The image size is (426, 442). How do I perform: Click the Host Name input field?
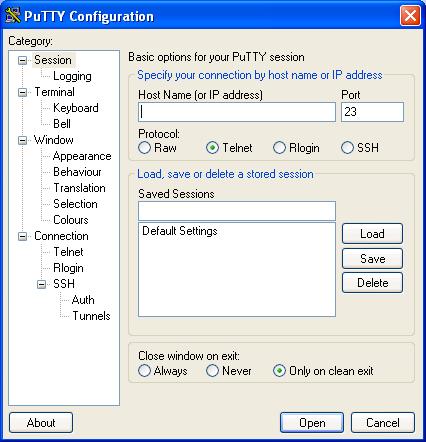pos(237,112)
